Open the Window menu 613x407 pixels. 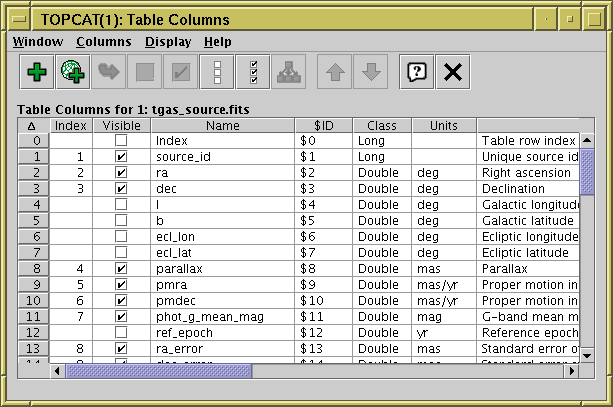coord(38,42)
